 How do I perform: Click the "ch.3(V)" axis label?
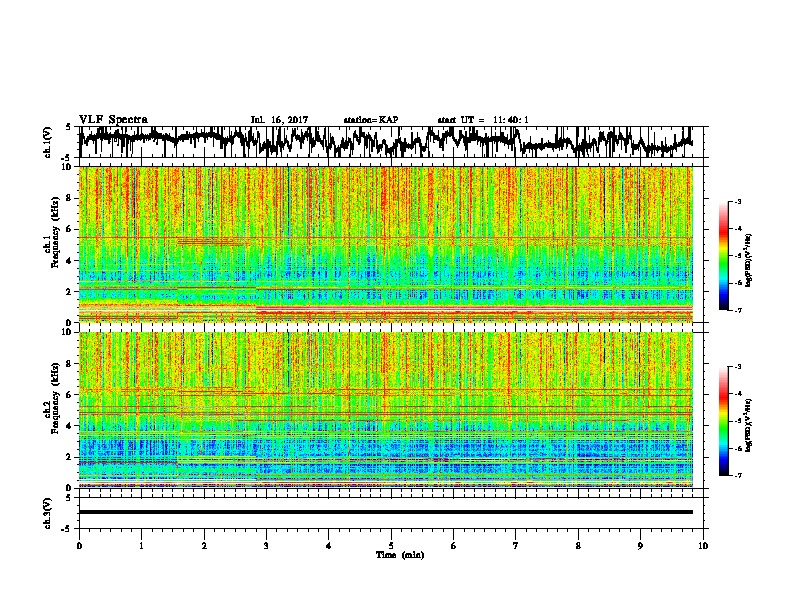[x=48, y=513]
